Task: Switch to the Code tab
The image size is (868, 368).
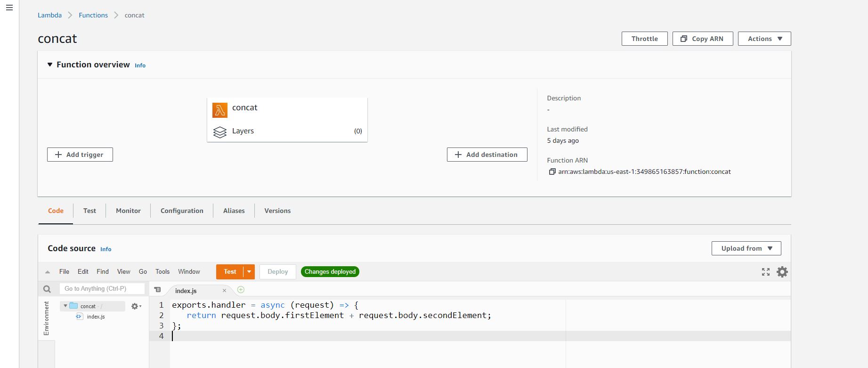Action: pyautogui.click(x=56, y=211)
